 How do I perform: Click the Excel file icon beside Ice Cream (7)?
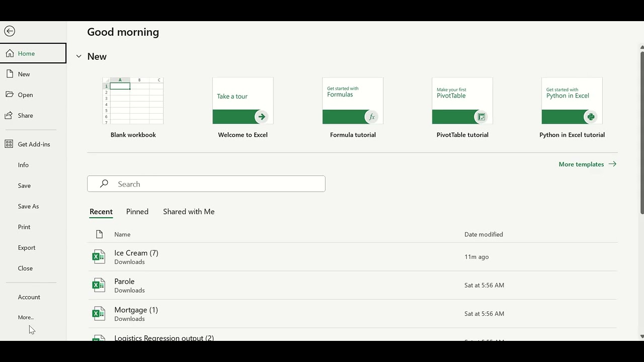(99, 257)
